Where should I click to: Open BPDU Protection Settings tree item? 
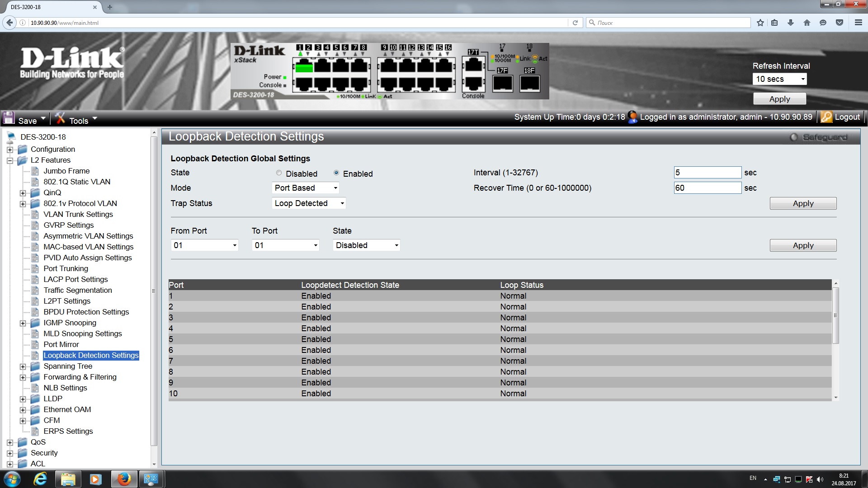(x=86, y=312)
